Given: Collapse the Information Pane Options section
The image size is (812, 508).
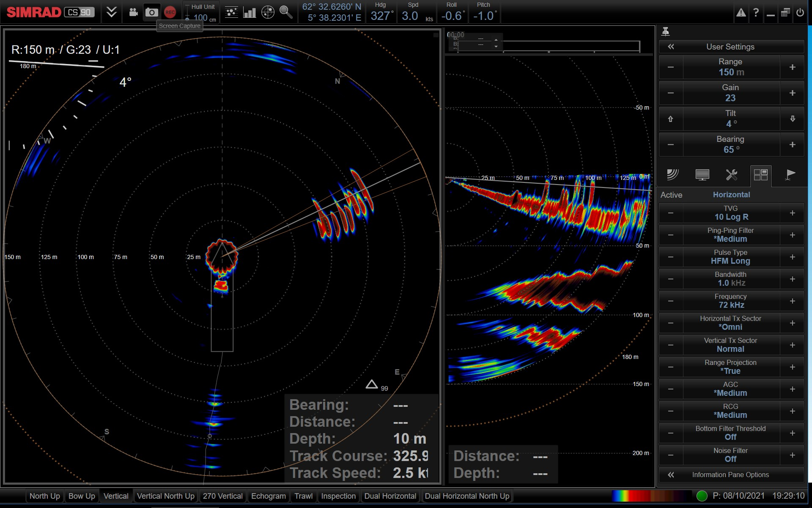Looking at the screenshot, I should click(671, 475).
